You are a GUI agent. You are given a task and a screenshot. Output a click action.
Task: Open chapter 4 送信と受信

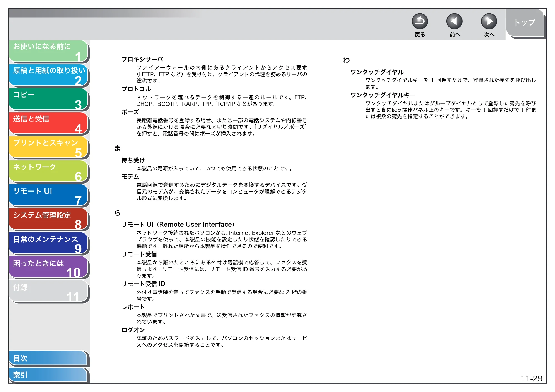click(x=49, y=123)
